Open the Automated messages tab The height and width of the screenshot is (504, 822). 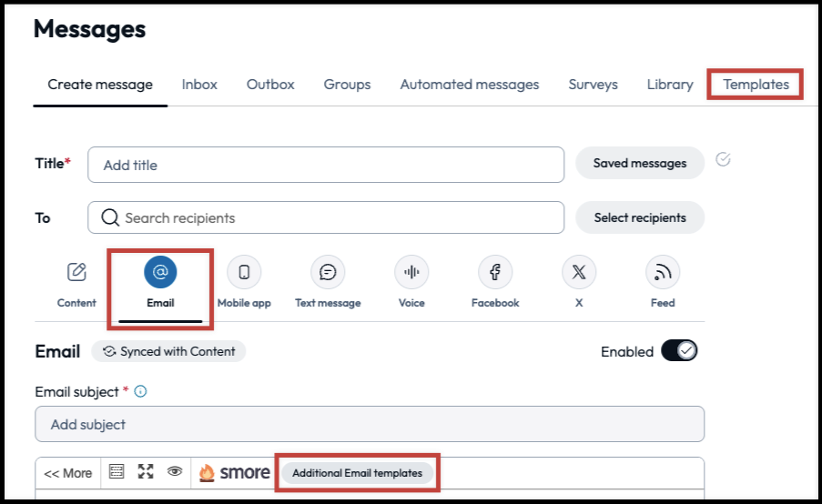tap(469, 85)
